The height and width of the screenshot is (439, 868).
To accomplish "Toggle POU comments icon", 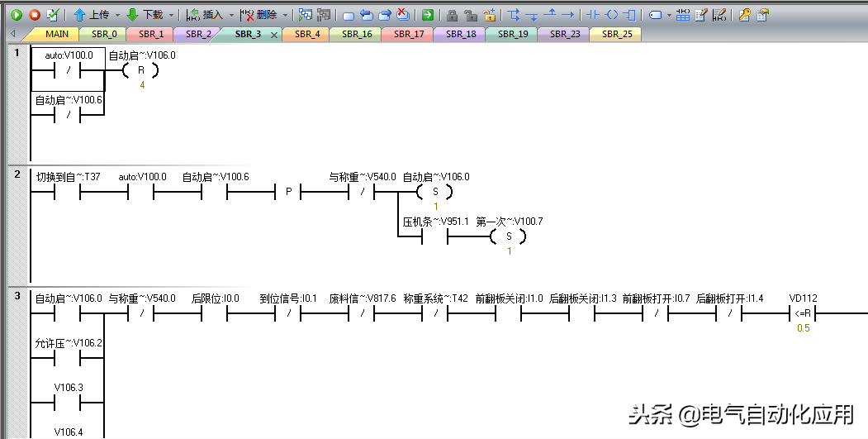I will click(x=701, y=15).
